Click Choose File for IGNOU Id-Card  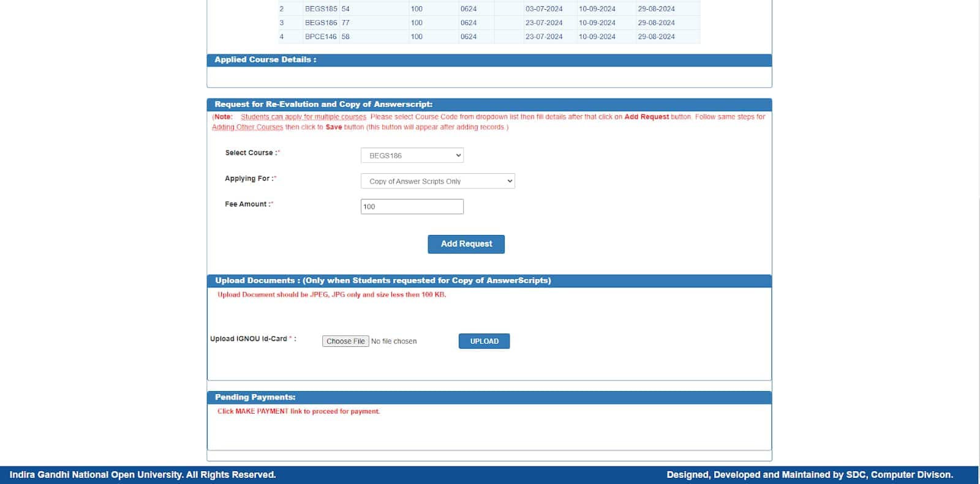pyautogui.click(x=345, y=341)
